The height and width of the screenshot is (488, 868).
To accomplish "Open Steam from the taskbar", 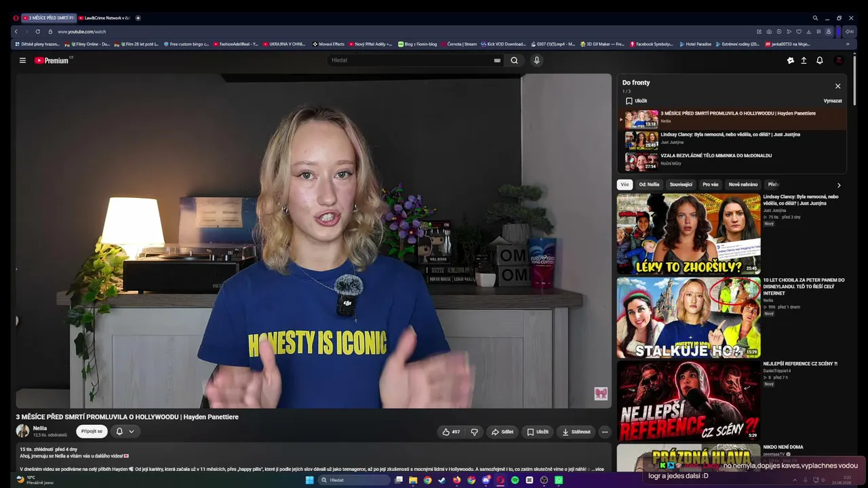I will 442,480.
